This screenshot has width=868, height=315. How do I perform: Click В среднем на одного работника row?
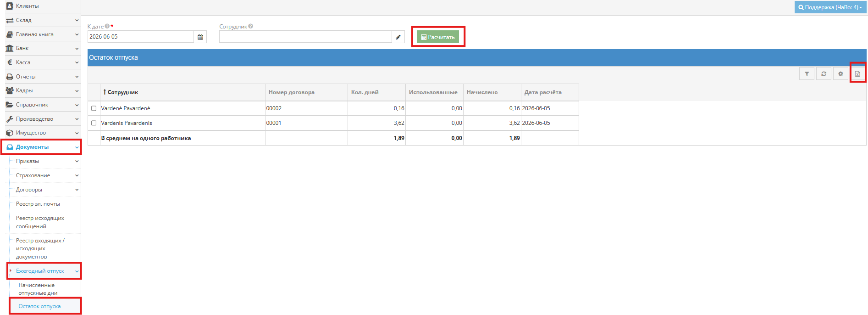click(333, 138)
